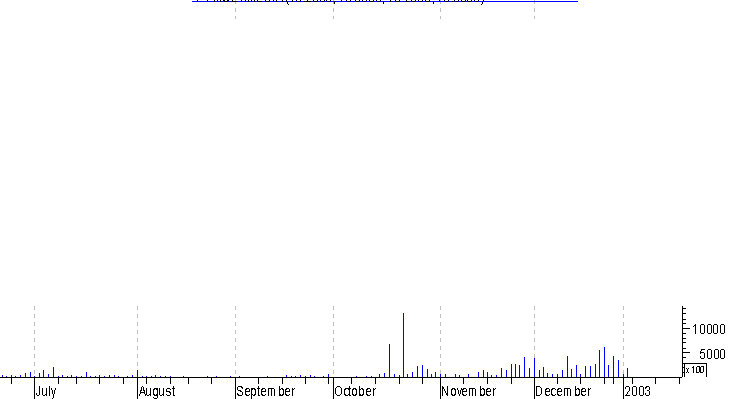Click the x100 volume multiplier box
730x399 pixels.
(x=695, y=370)
